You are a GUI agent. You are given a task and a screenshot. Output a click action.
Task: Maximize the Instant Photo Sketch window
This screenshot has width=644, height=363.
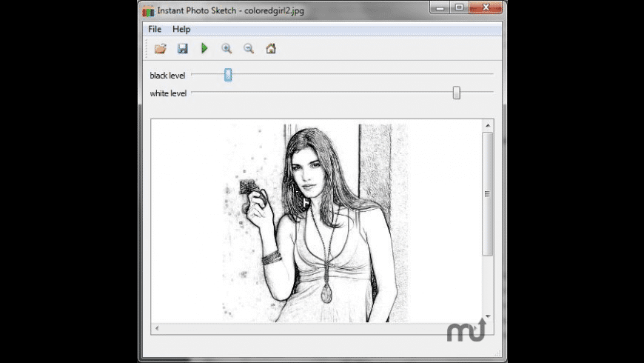459,8
